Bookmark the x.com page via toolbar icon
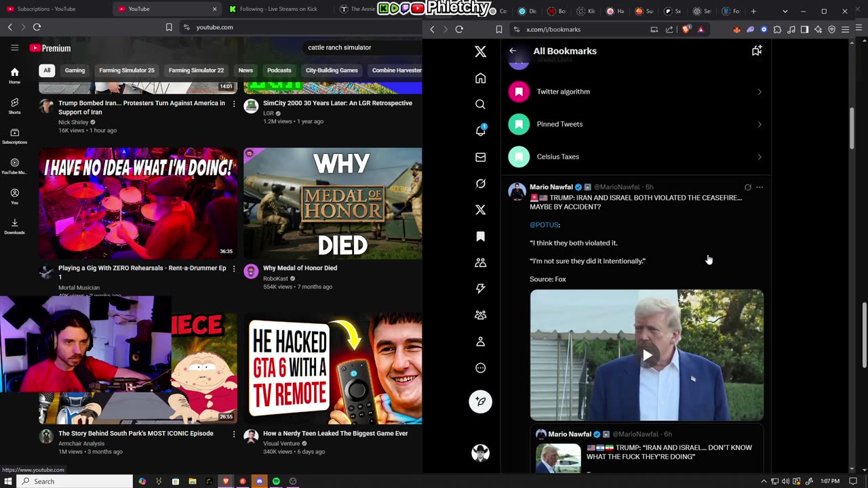The width and height of the screenshot is (868, 488). point(499,29)
